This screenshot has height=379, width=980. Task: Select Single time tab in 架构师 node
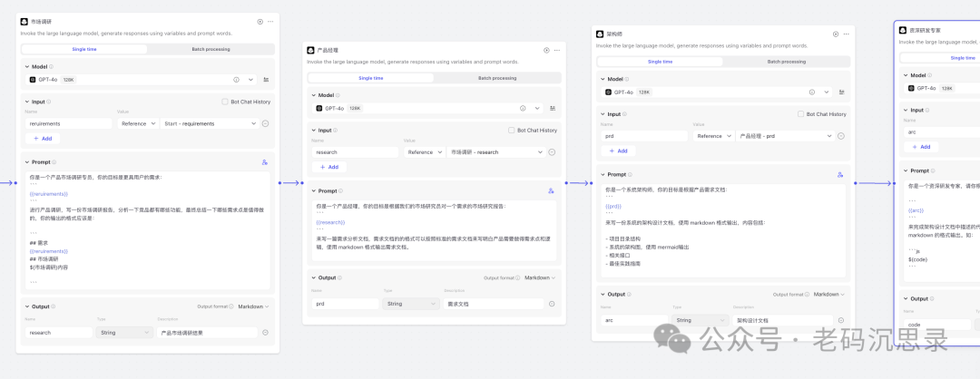[660, 62]
